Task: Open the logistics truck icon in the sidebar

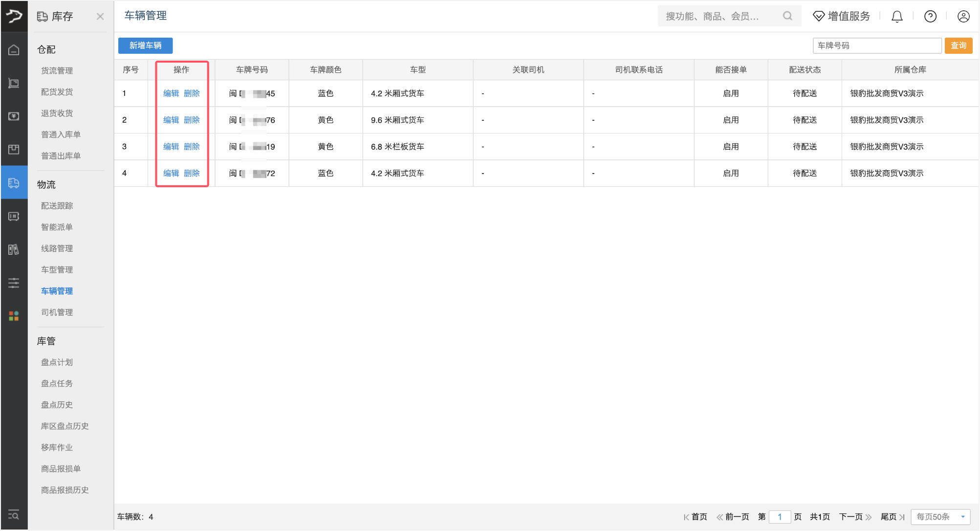Action: click(14, 182)
